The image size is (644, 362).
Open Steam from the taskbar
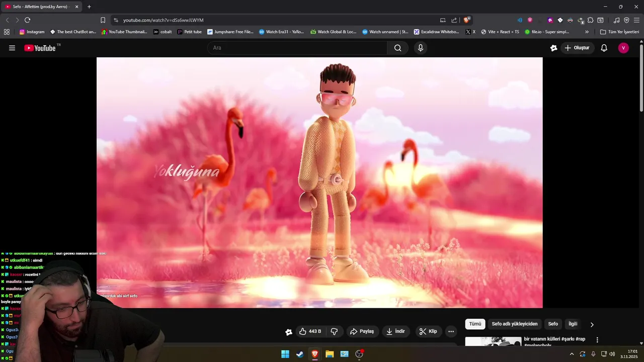pyautogui.click(x=300, y=354)
